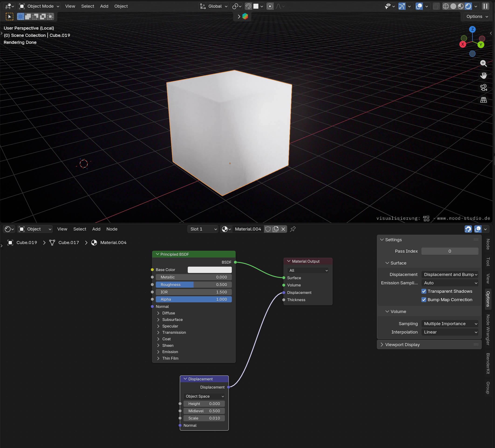This screenshot has width=495, height=448.
Task: Switch to the Node Wrangler sidebar tab
Action: [488, 330]
